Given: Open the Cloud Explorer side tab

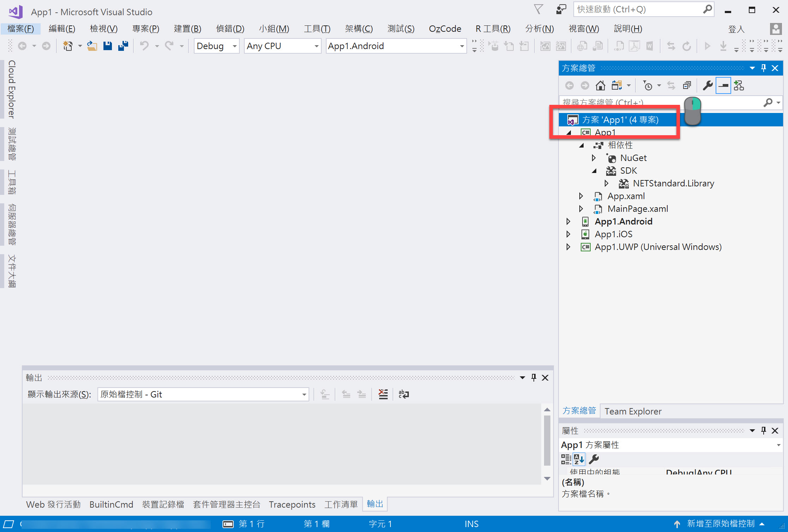Looking at the screenshot, I should point(12,89).
